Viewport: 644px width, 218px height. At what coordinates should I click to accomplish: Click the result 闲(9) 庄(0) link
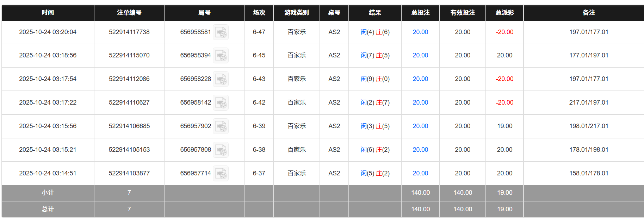pyautogui.click(x=374, y=79)
